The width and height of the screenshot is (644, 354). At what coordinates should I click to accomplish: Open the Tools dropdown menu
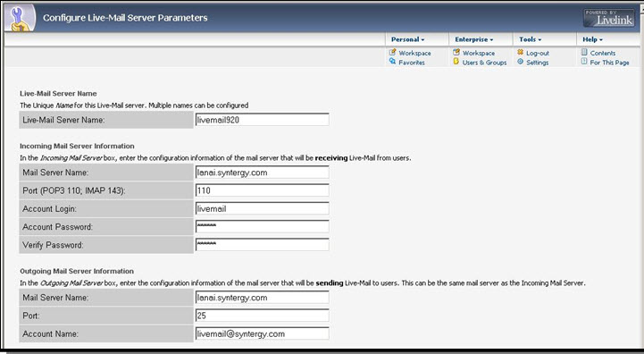coord(531,39)
